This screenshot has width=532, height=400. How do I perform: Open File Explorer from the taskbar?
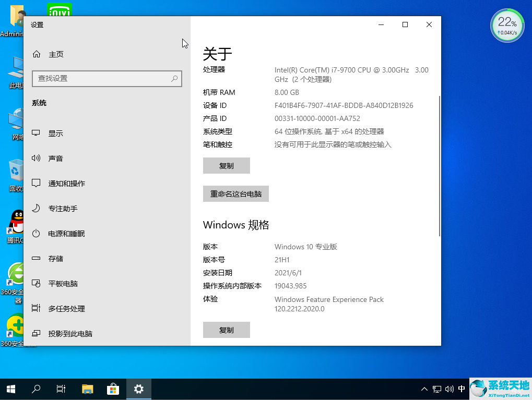point(88,389)
